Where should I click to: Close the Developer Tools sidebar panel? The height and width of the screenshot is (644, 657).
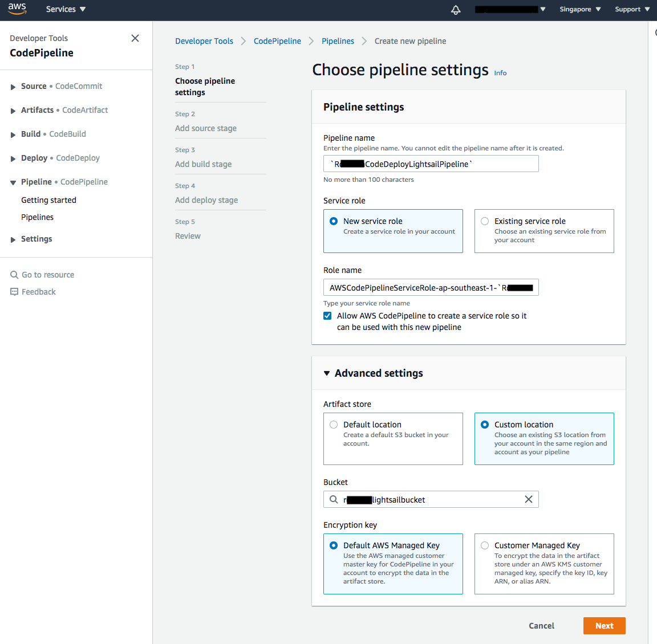click(x=135, y=38)
